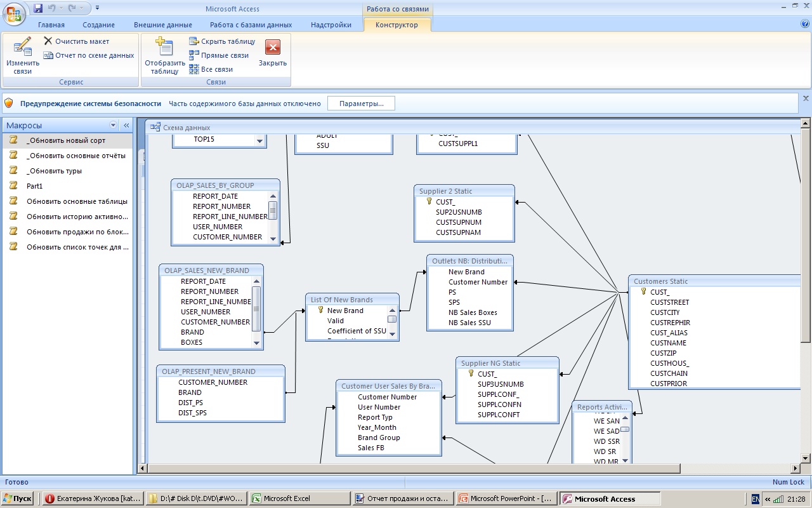The width and height of the screenshot is (812, 508).
Task: Click the Part1 macro icon
Action: [13, 186]
